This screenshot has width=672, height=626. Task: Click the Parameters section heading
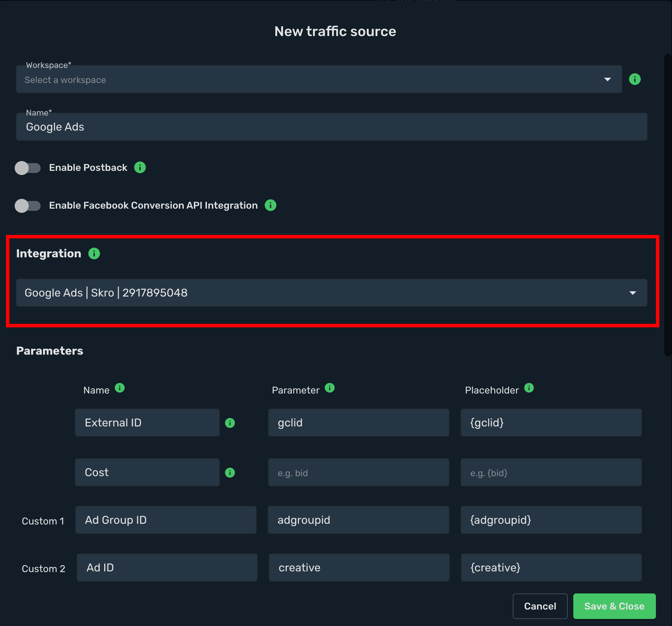[x=50, y=351]
